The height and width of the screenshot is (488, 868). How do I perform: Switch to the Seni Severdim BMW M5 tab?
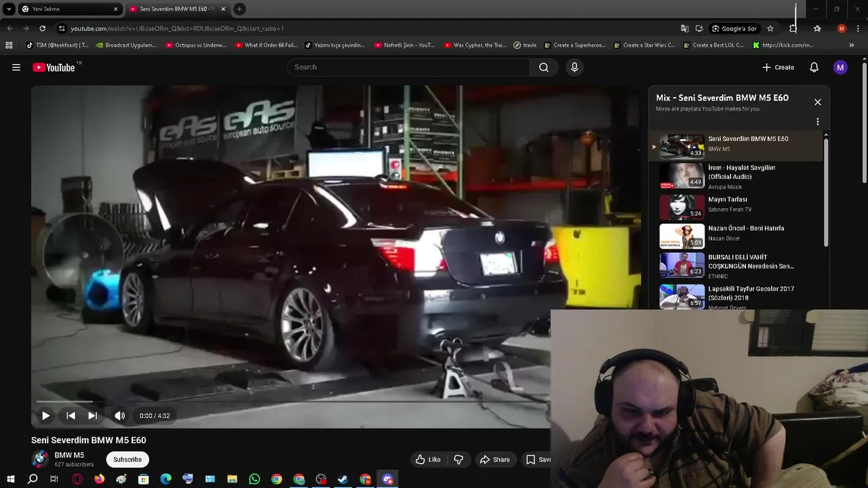point(178,9)
